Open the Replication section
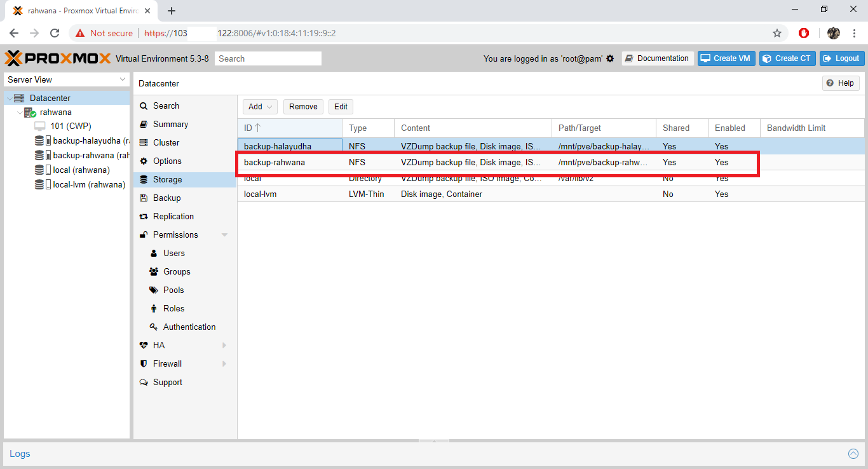The image size is (868, 469). [185, 217]
